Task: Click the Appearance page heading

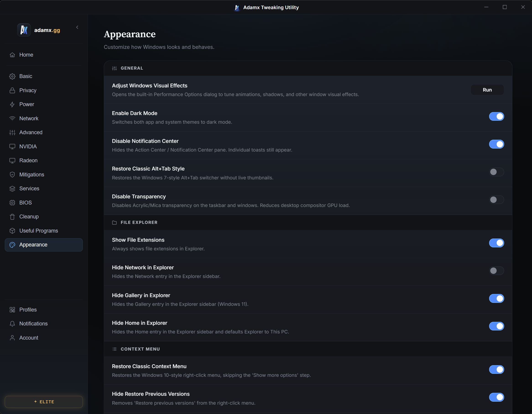Action: 130,34
